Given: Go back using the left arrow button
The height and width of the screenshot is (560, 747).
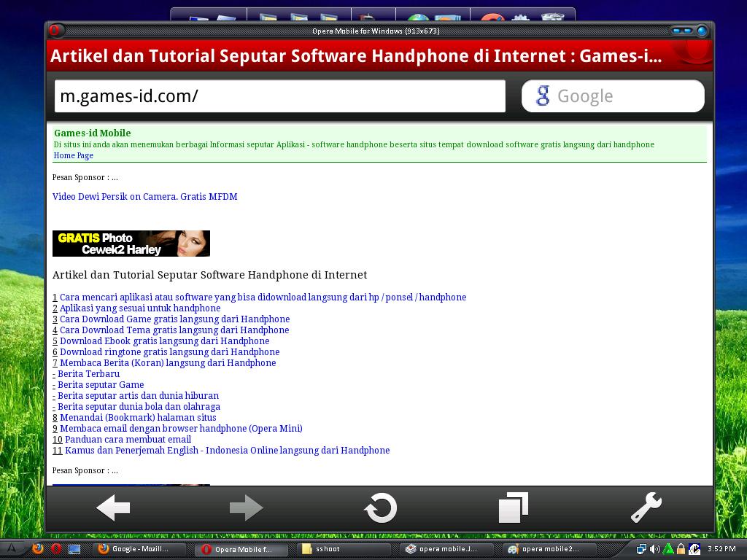Looking at the screenshot, I should (113, 508).
